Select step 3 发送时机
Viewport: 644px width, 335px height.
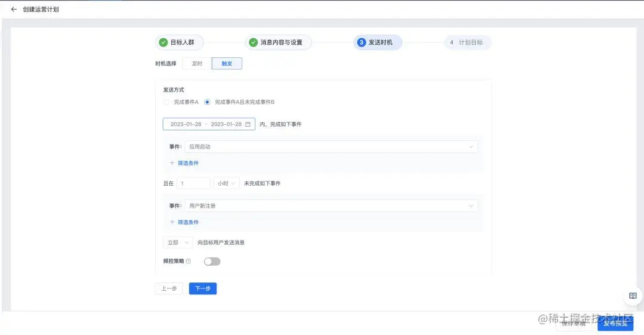tap(377, 42)
